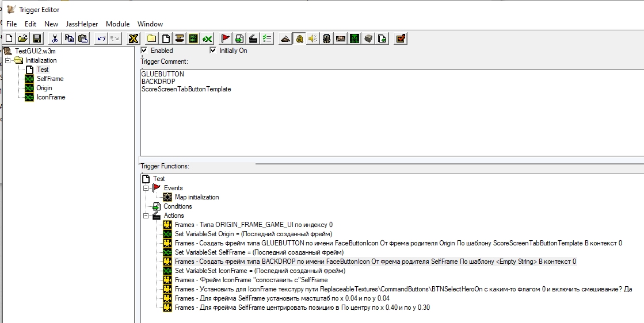Click the Save map toolbar icon

[x=37, y=39]
